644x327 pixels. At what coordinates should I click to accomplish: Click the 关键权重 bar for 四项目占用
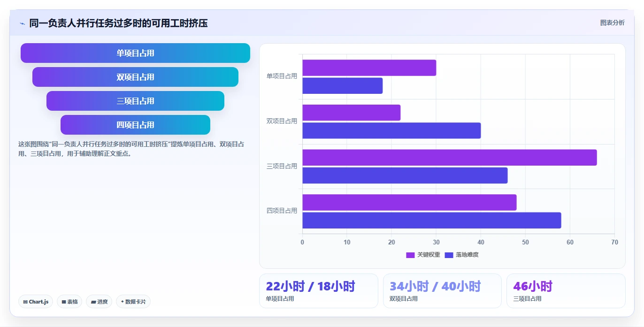(409, 202)
